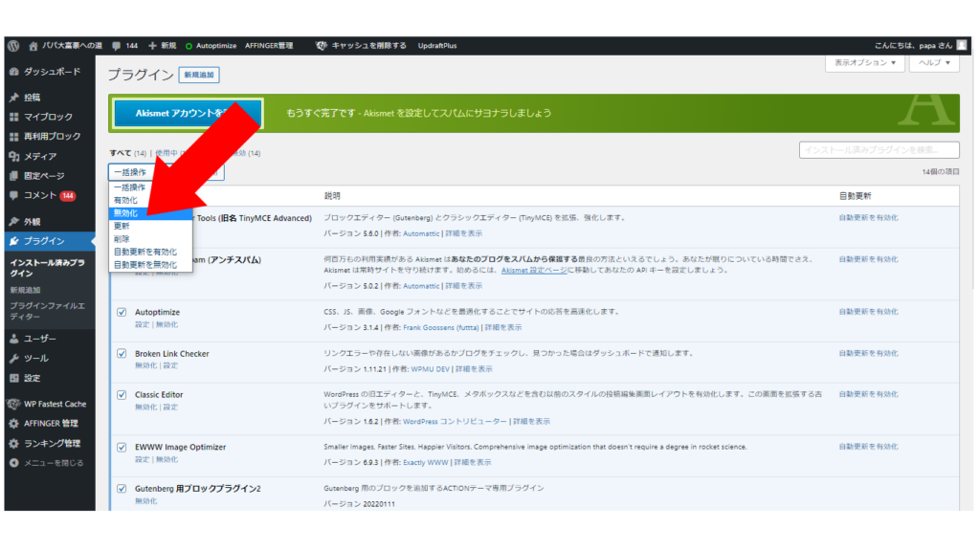Viewport: 980px width, 551px height.
Task: Open 新規追加 in plugins submenu
Action: [x=26, y=291]
